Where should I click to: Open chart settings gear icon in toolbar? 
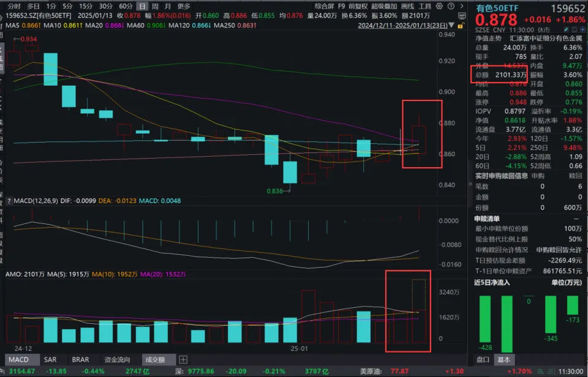(440, 6)
